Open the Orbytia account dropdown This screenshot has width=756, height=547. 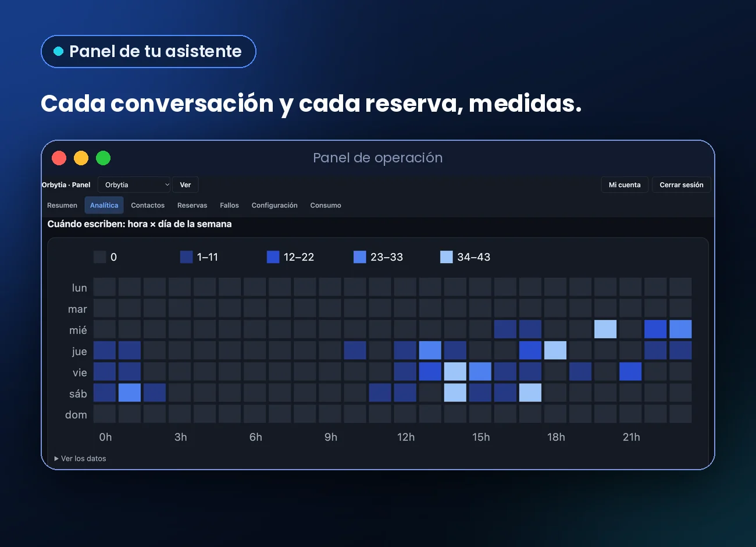[134, 185]
